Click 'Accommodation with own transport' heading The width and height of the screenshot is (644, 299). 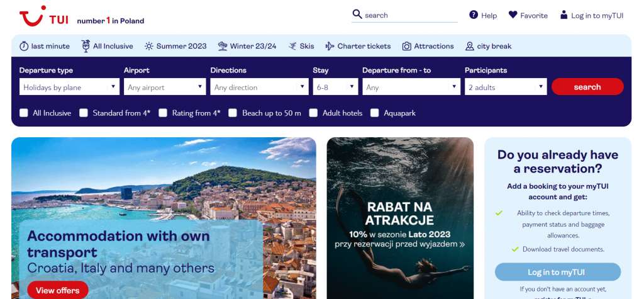pyautogui.click(x=118, y=244)
